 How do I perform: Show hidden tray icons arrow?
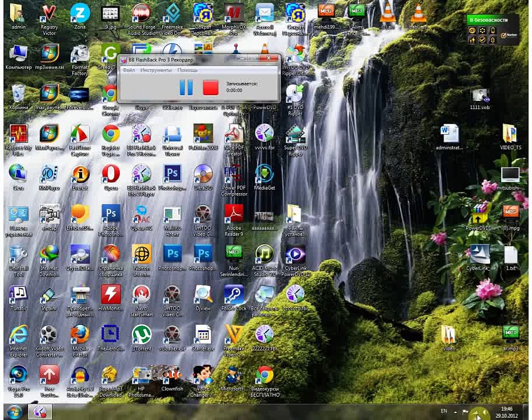[456, 412]
